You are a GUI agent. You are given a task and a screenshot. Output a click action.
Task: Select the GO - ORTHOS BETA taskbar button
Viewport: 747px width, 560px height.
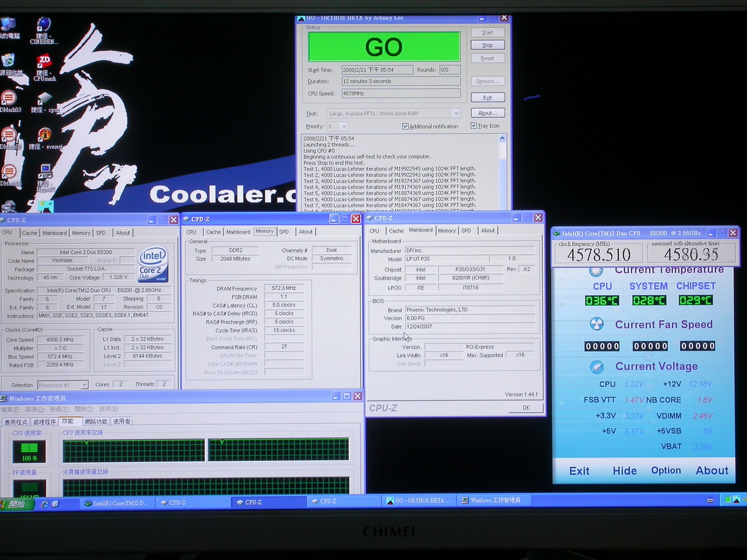click(x=419, y=500)
